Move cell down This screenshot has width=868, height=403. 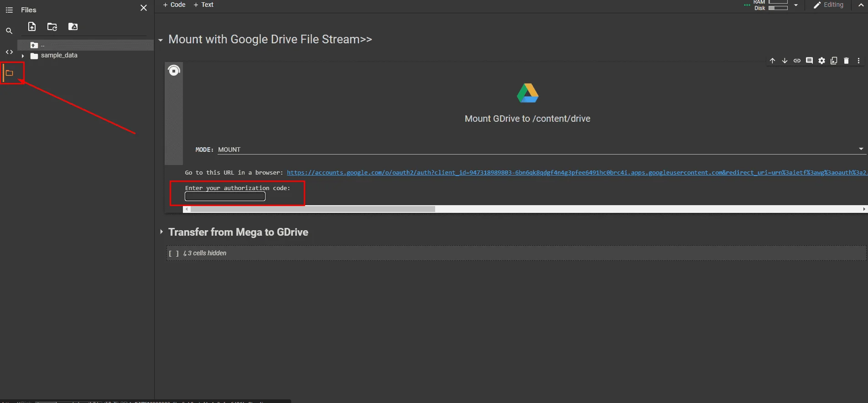pyautogui.click(x=785, y=61)
